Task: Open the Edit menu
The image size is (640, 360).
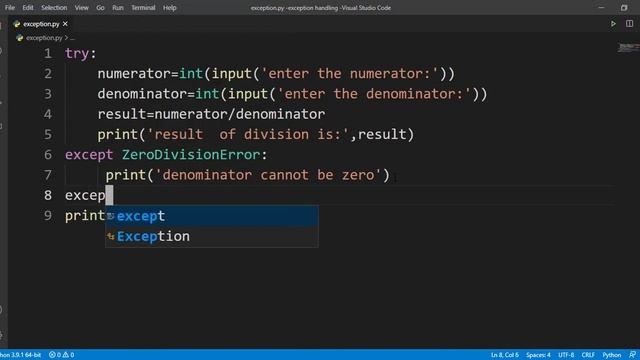Action: tap(28, 8)
